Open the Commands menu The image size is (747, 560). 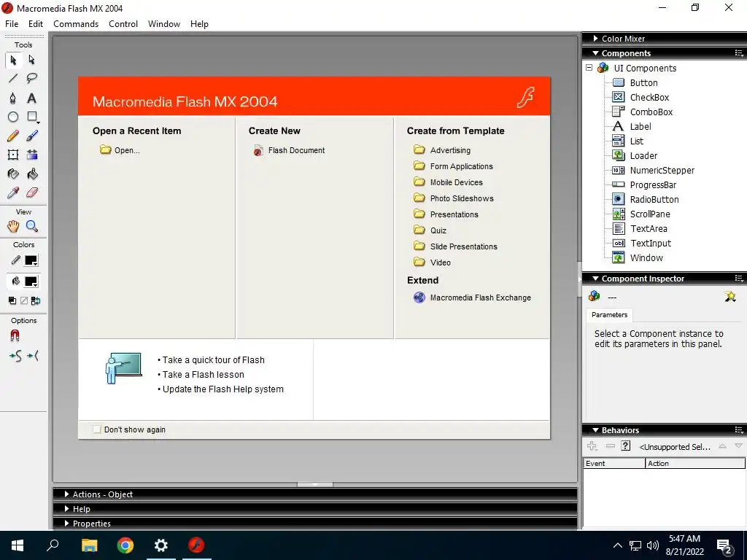(x=76, y=24)
